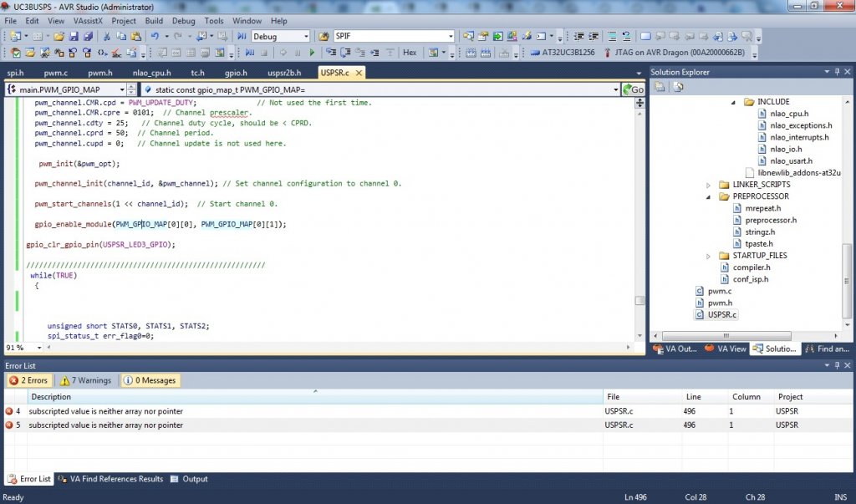The image size is (856, 504).
Task: Click the Paste clipboard icon
Action: [136, 37]
